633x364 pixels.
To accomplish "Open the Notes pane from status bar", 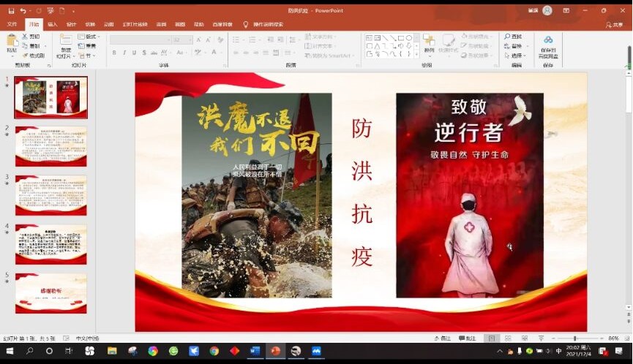I will pos(443,338).
